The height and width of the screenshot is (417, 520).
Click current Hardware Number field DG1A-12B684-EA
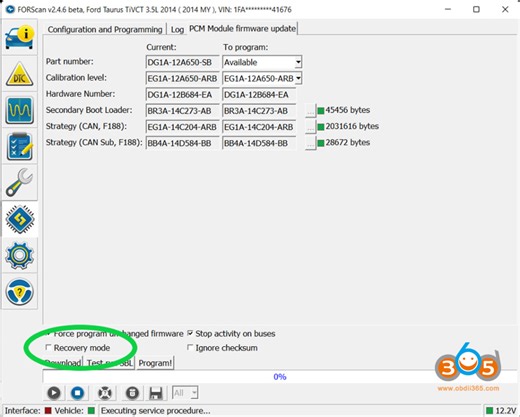click(x=183, y=95)
